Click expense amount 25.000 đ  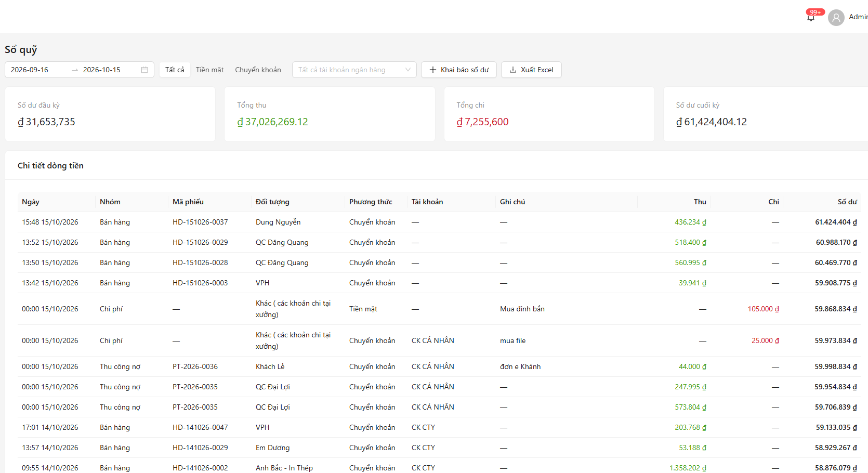point(765,340)
